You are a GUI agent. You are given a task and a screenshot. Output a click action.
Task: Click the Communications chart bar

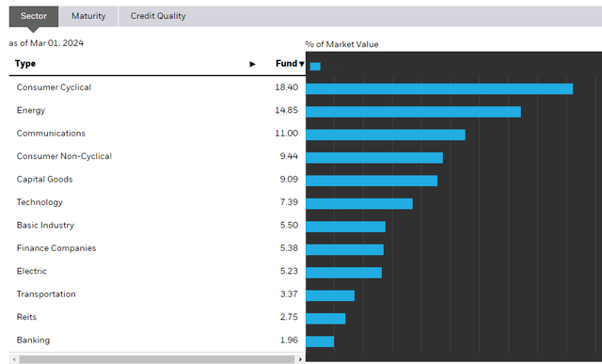point(386,135)
